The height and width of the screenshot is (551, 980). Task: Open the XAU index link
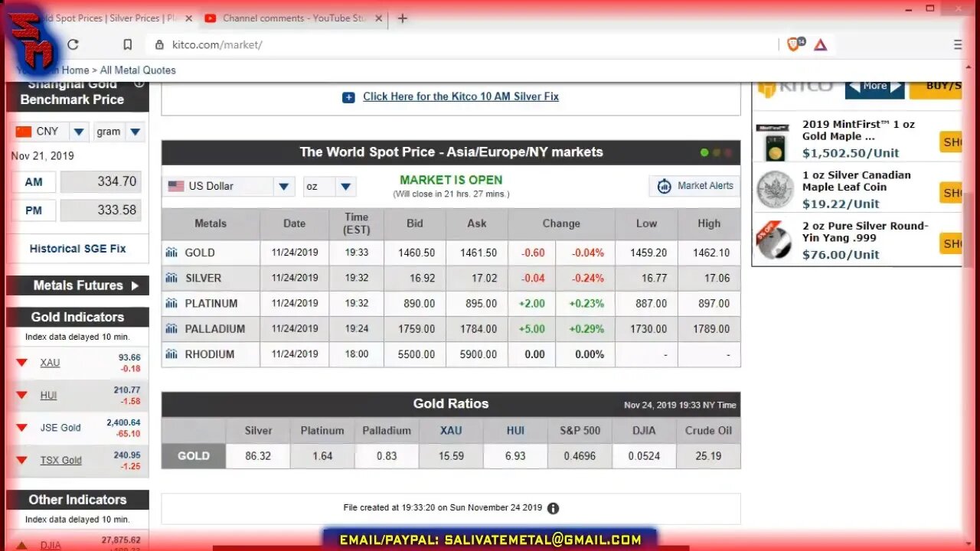(x=50, y=363)
